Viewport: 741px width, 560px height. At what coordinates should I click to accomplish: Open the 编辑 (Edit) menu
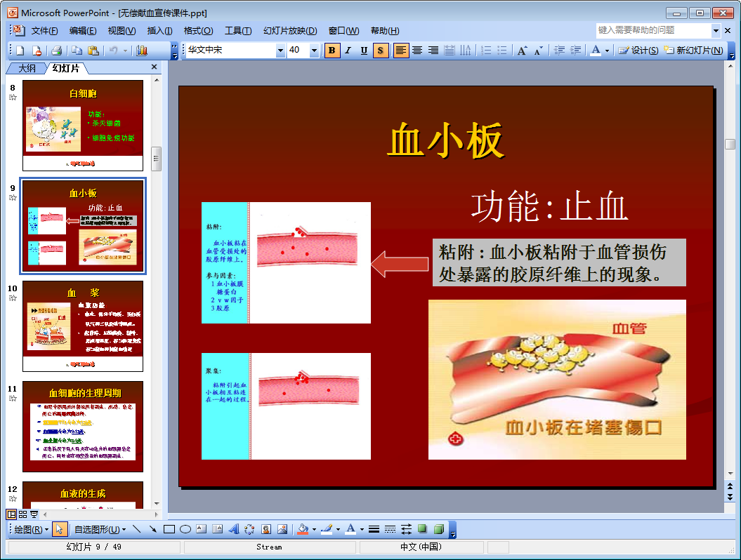83,31
